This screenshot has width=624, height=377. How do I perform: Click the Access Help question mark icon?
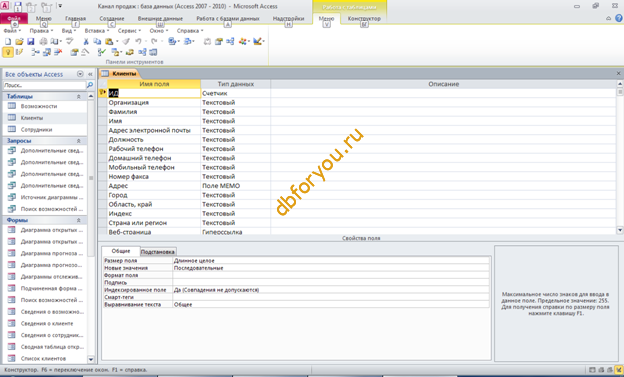coord(619,18)
